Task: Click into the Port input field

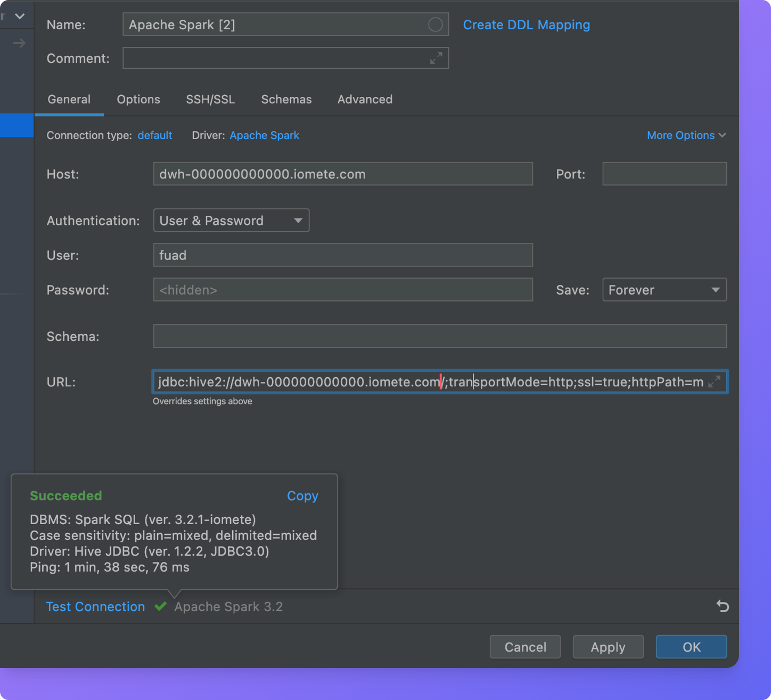Action: (665, 174)
